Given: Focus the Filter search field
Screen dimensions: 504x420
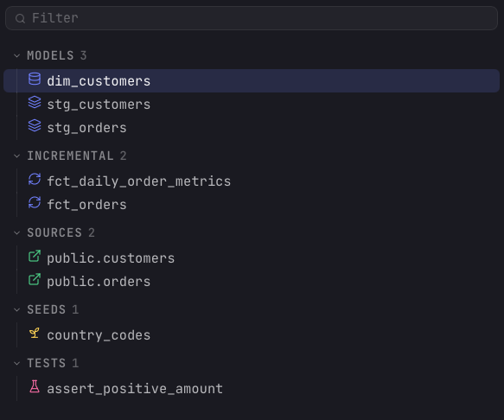Looking at the screenshot, I should click(252, 18).
